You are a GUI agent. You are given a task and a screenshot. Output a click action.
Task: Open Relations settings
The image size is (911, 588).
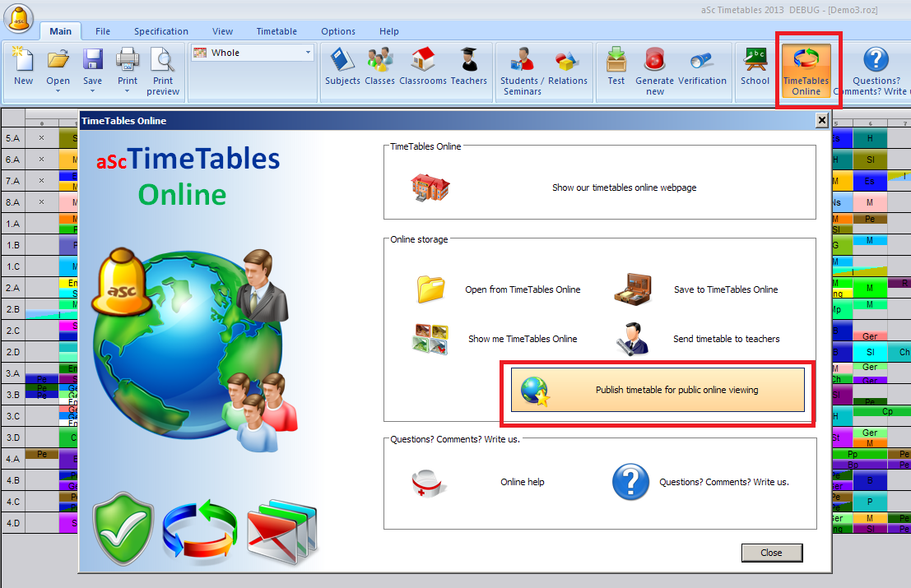tap(568, 67)
